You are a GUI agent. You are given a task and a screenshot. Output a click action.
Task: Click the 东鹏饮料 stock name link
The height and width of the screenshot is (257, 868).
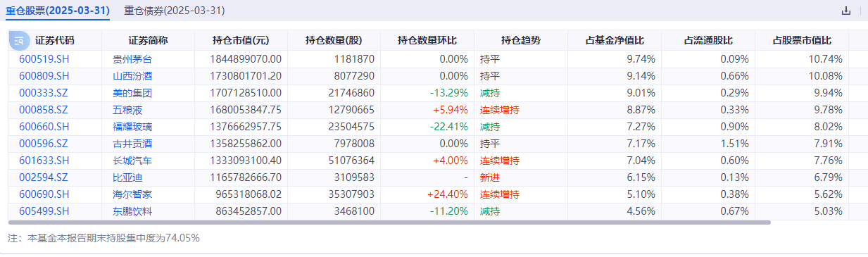pyautogui.click(x=132, y=211)
